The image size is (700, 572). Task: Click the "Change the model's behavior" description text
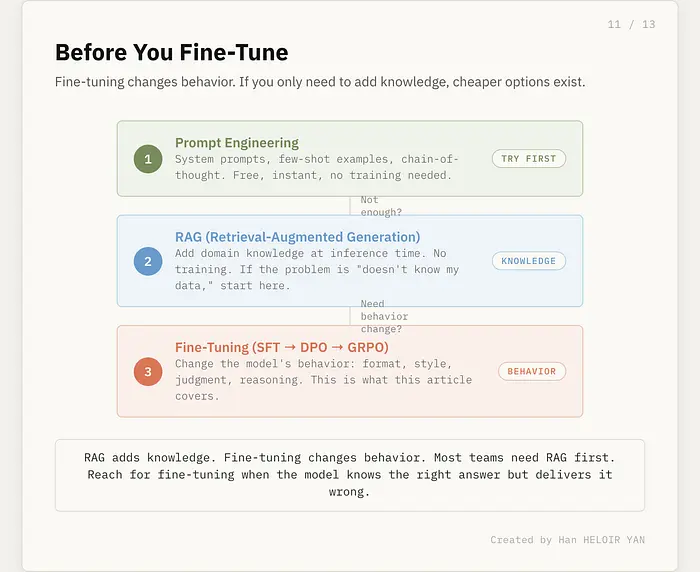click(313, 379)
